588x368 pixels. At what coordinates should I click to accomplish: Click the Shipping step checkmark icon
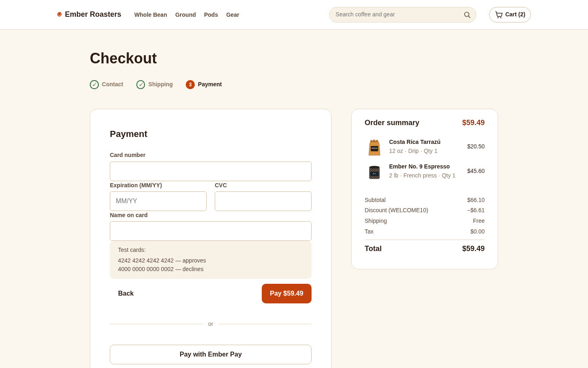click(141, 85)
